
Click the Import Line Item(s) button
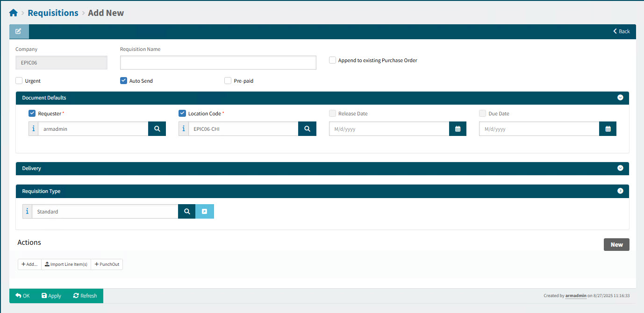65,264
